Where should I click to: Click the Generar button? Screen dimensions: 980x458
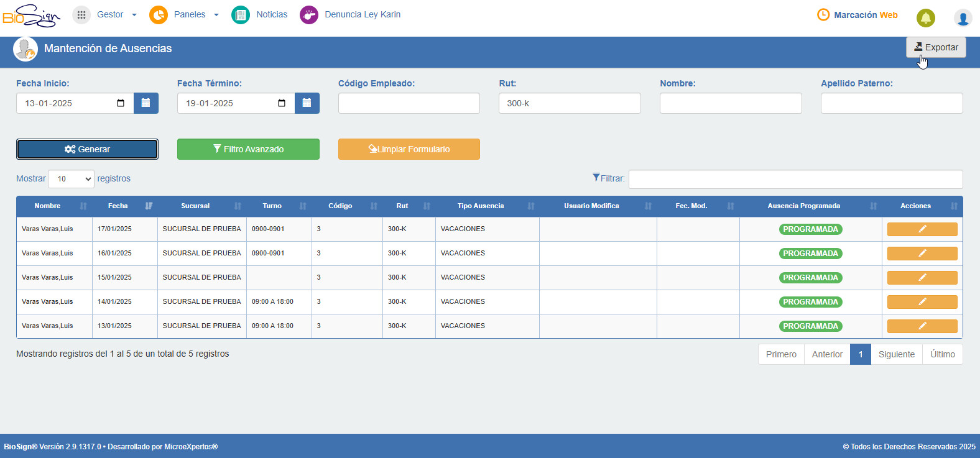pos(87,149)
